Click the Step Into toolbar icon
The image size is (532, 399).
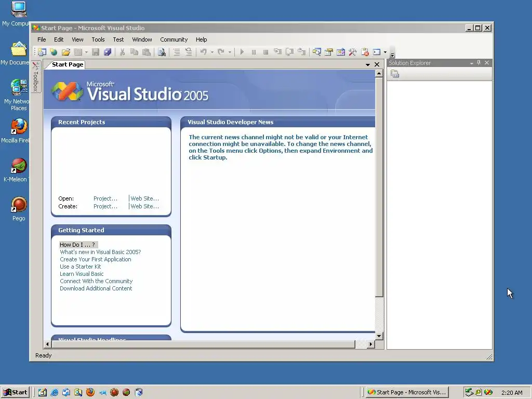tap(277, 52)
